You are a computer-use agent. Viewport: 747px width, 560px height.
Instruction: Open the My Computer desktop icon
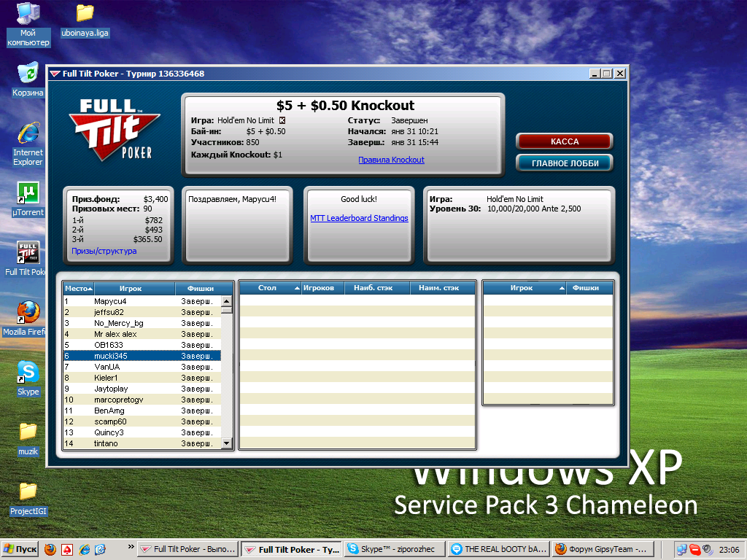[x=28, y=24]
